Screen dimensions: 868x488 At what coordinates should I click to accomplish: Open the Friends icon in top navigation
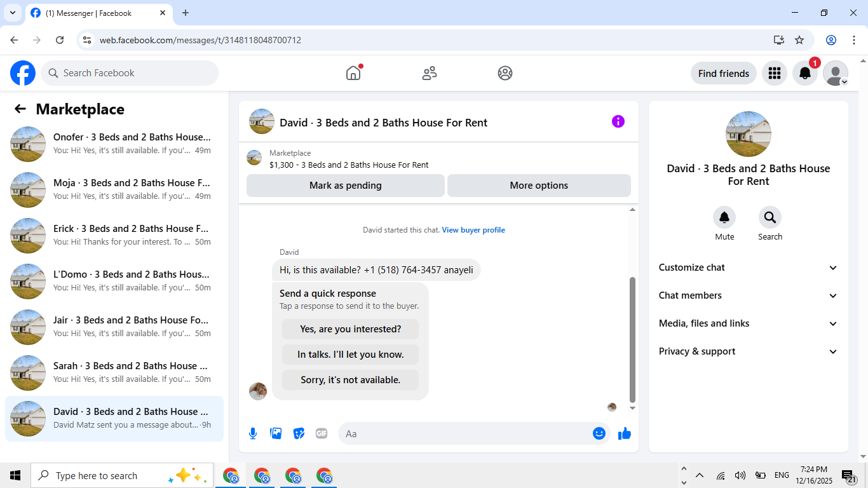(430, 73)
